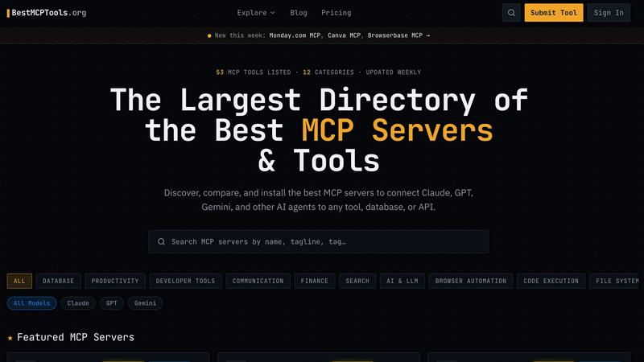Image resolution: width=644 pixels, height=362 pixels.
Task: Expand the Explore menu
Action: tap(256, 13)
